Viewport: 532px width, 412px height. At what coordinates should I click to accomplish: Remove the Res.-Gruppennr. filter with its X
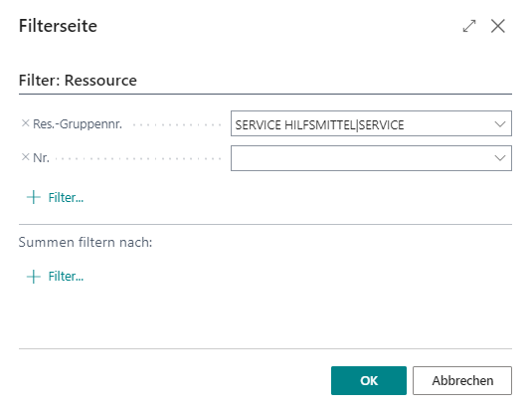tap(26, 123)
